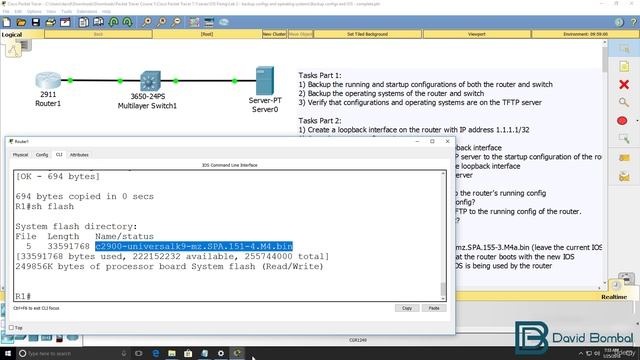
Task: Zoom out with the minus magnifier icon
Action: coord(176,22)
